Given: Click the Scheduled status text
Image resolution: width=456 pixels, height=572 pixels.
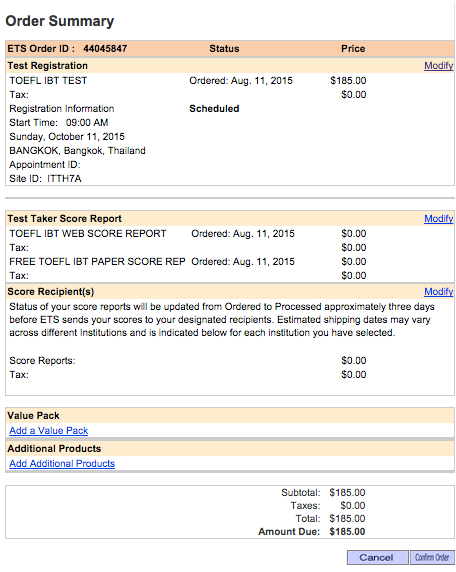Looking at the screenshot, I should tap(214, 109).
